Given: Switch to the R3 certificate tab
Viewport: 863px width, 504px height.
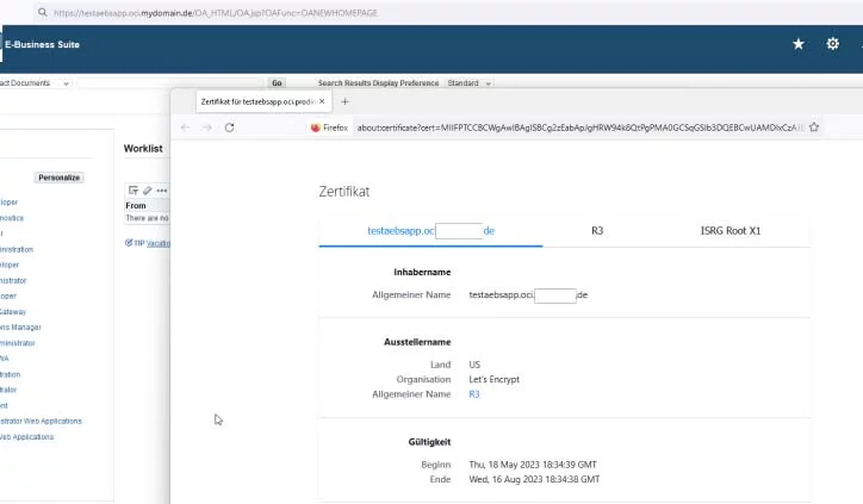Looking at the screenshot, I should click(x=597, y=231).
